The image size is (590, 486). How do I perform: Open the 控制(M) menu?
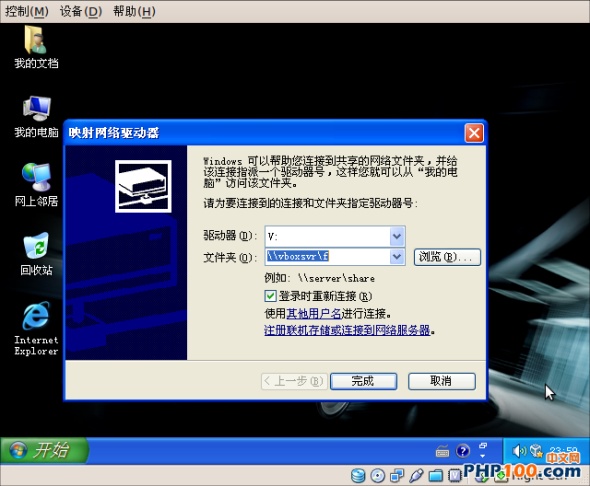click(26, 12)
